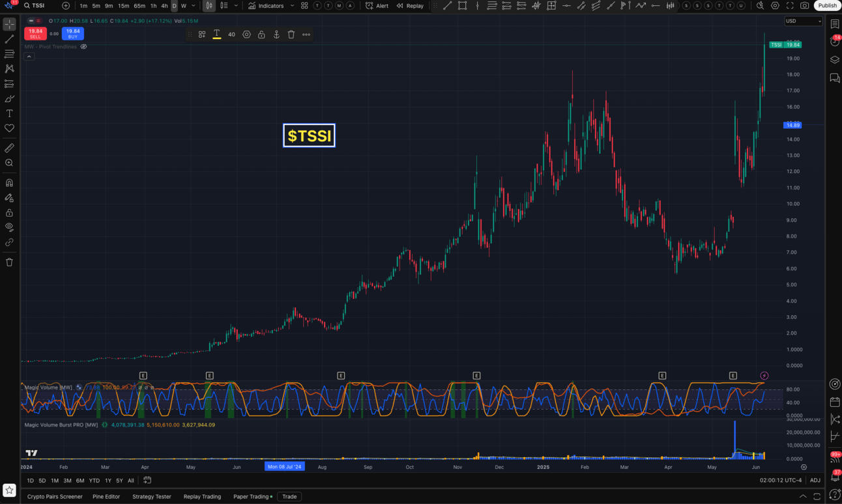Collapse the indicator legend chevron
842x504 pixels.
(29, 57)
